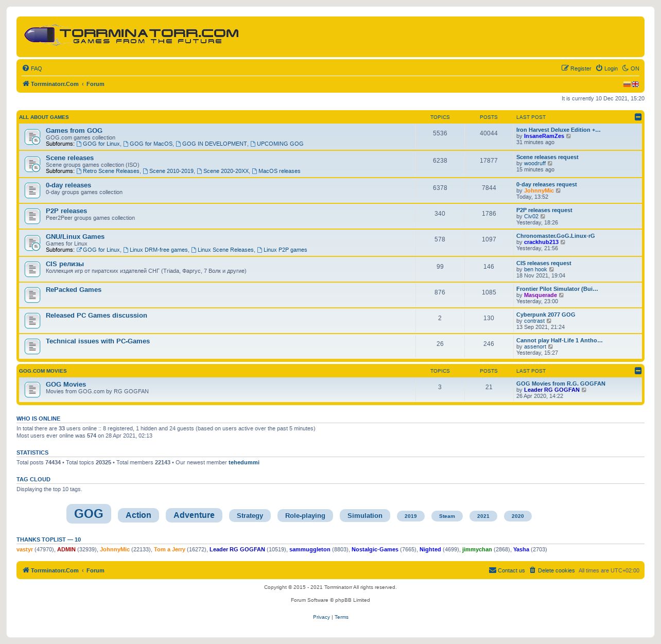Open the Login page
The height and width of the screenshot is (644, 661).
click(607, 68)
